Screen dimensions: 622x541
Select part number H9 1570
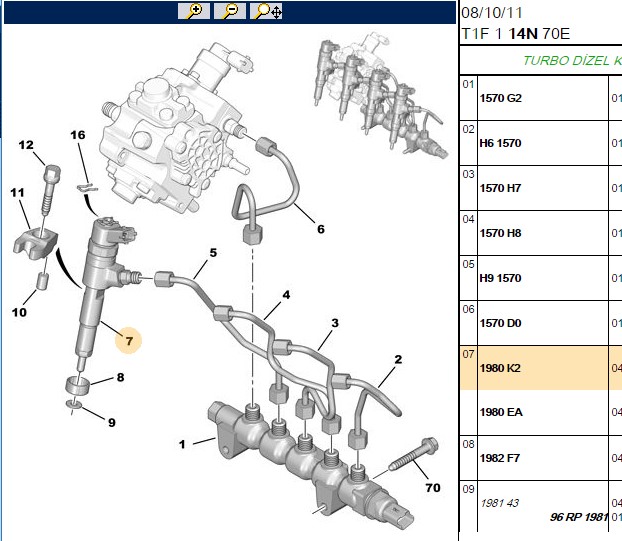(x=500, y=278)
